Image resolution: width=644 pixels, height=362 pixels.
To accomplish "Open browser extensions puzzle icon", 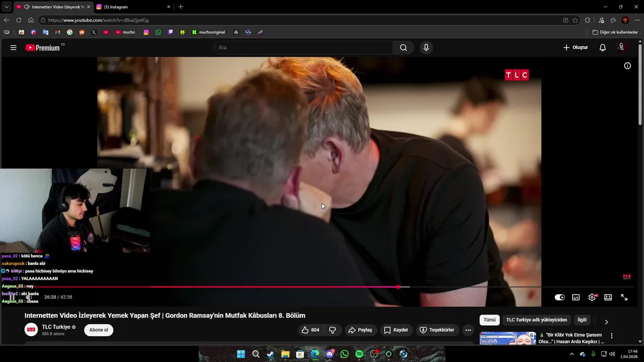I will tap(588, 20).
